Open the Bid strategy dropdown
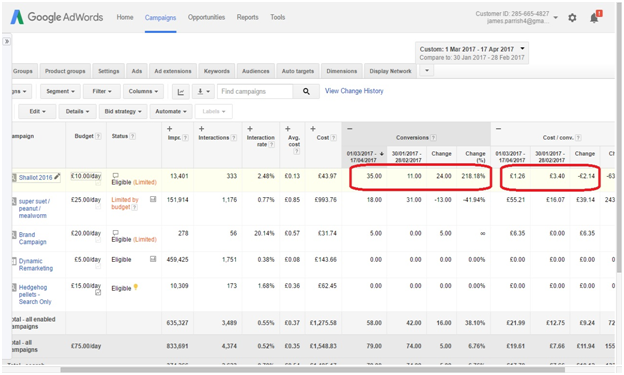This screenshot has height=375, width=624. [123, 111]
